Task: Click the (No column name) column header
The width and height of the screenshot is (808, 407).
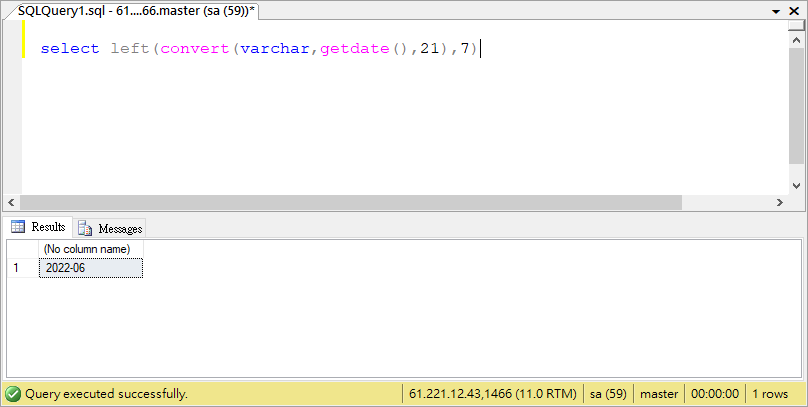Action: coord(90,249)
